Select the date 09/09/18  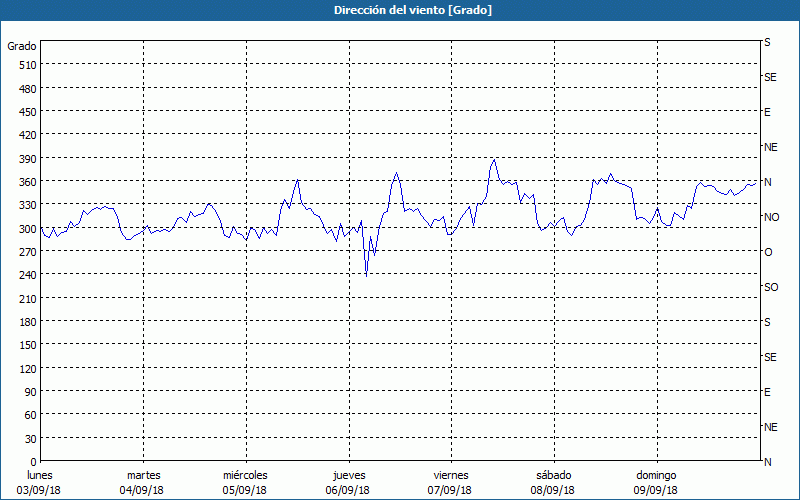[x=656, y=491]
